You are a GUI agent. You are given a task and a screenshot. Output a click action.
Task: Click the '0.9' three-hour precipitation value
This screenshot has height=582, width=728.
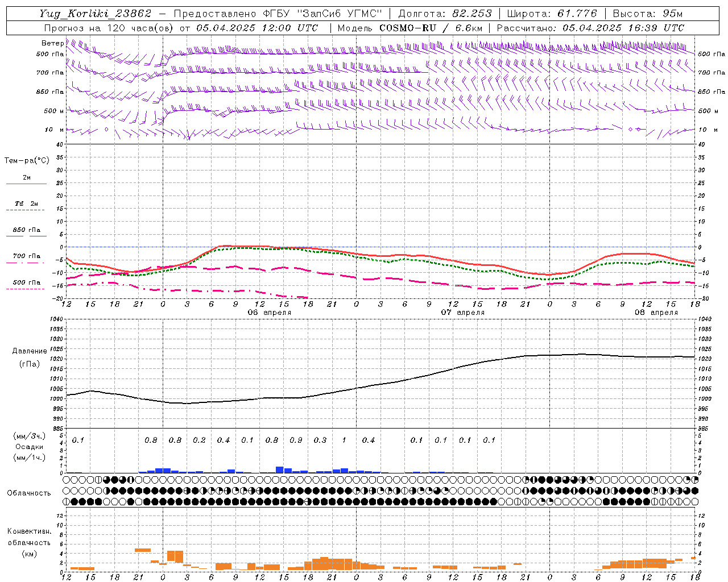[296, 440]
